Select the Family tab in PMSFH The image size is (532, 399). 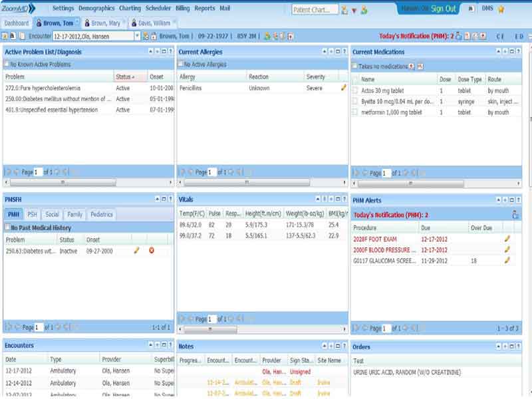(74, 214)
